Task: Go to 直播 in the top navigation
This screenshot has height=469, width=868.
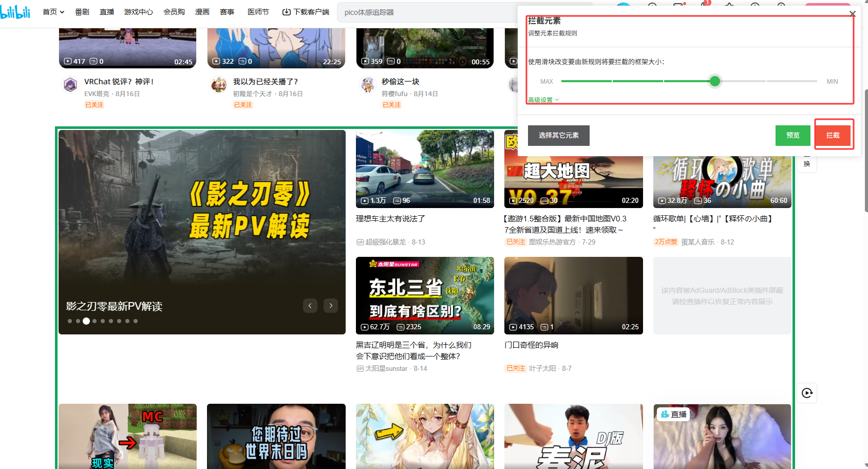Action: (x=107, y=12)
